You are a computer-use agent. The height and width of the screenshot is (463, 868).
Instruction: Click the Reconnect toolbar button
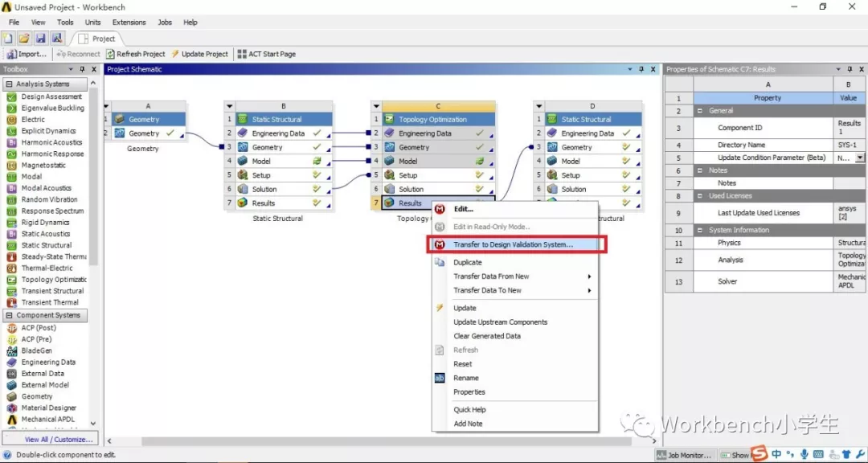pyautogui.click(x=78, y=54)
